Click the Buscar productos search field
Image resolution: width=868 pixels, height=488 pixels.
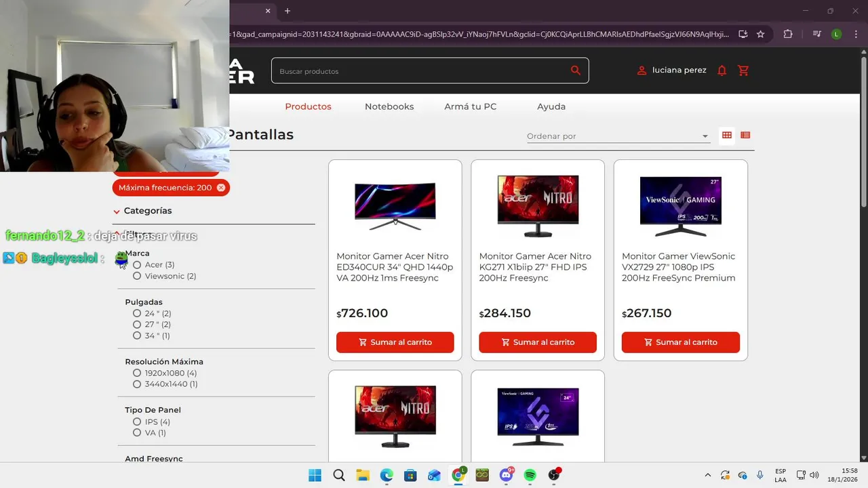click(x=420, y=70)
